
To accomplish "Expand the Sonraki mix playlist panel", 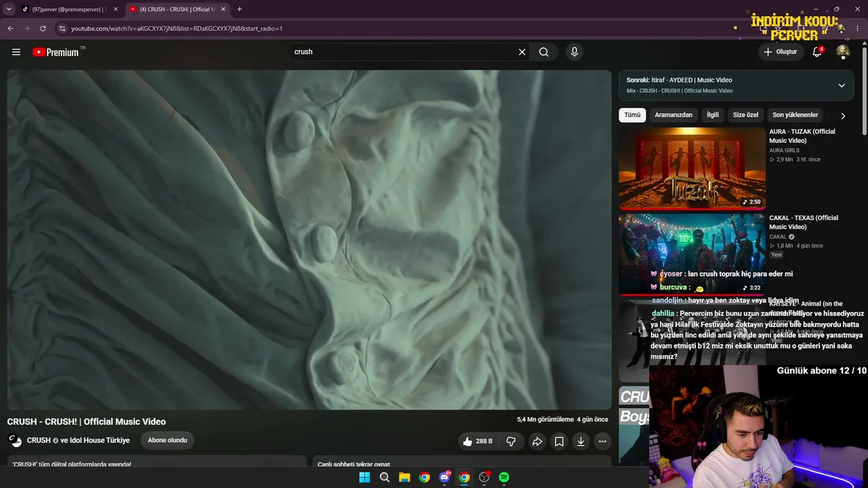I will tap(842, 85).
